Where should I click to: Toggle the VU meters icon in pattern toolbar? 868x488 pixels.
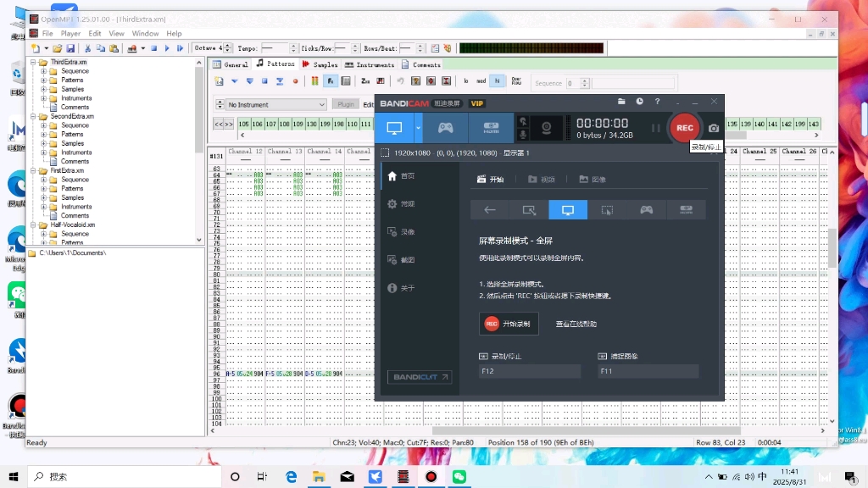pos(314,81)
